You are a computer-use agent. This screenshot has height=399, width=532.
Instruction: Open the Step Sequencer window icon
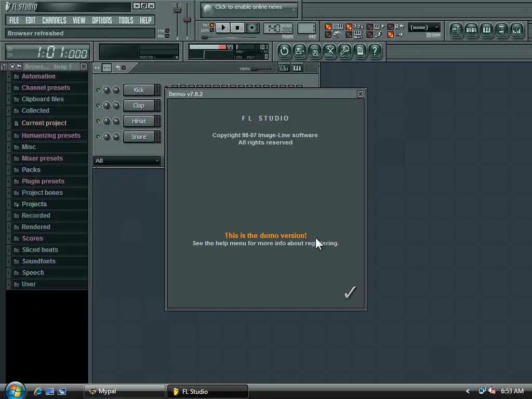[x=471, y=31]
